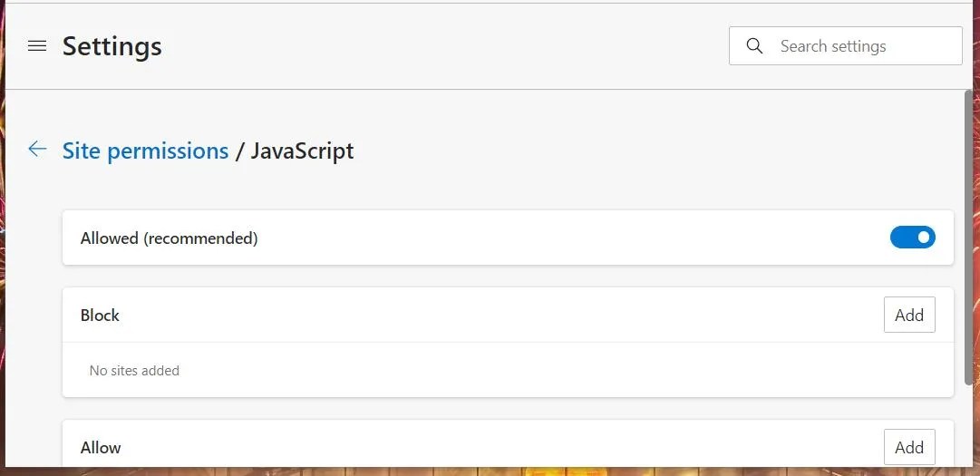Open the Site permissions breadcrumb link
Viewport: 980px width, 476px height.
click(x=145, y=151)
